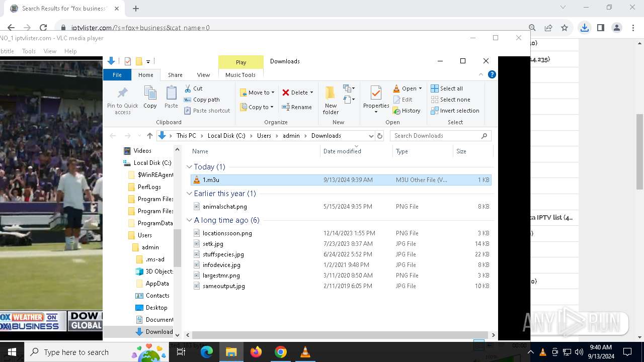Open Firefox from the taskbar
644x362 pixels.
[x=256, y=352]
